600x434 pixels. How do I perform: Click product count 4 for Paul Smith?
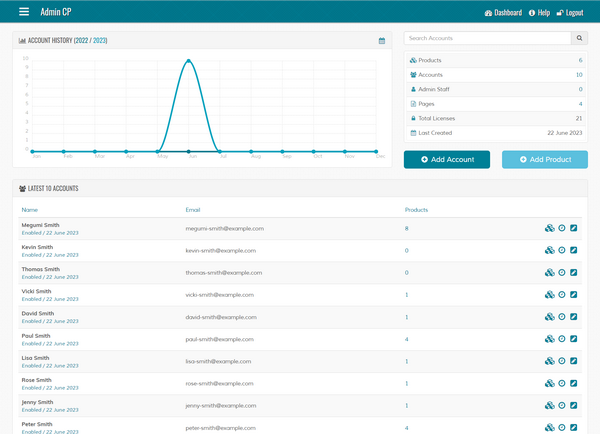406,339
